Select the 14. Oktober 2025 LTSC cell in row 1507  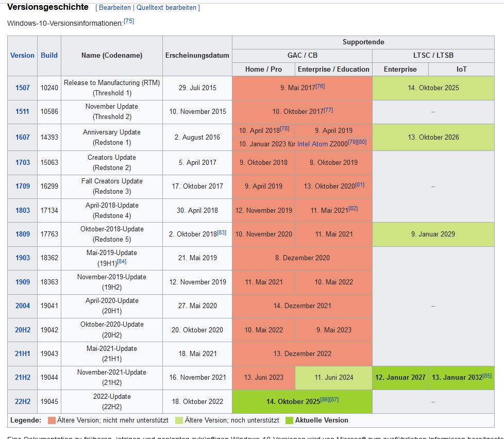click(x=433, y=88)
